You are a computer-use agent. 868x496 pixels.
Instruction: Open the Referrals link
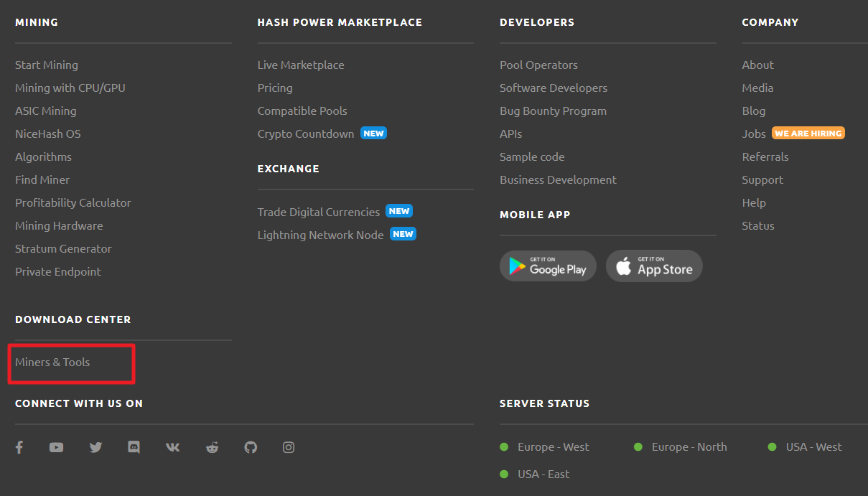[x=765, y=156]
